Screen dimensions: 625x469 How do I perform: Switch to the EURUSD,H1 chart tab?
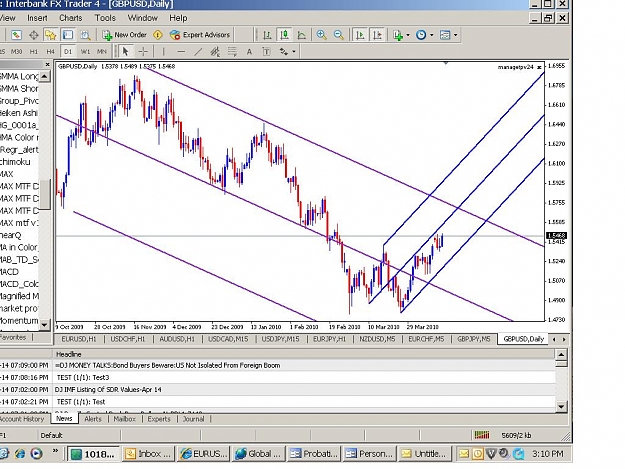click(79, 339)
